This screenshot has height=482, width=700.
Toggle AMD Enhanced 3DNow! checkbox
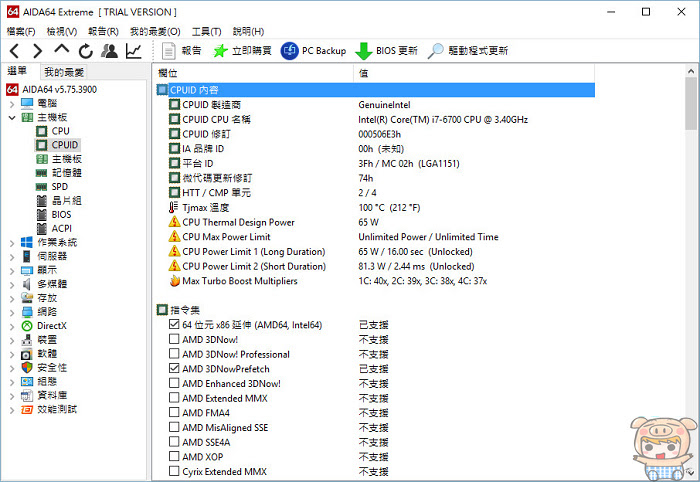[x=174, y=383]
